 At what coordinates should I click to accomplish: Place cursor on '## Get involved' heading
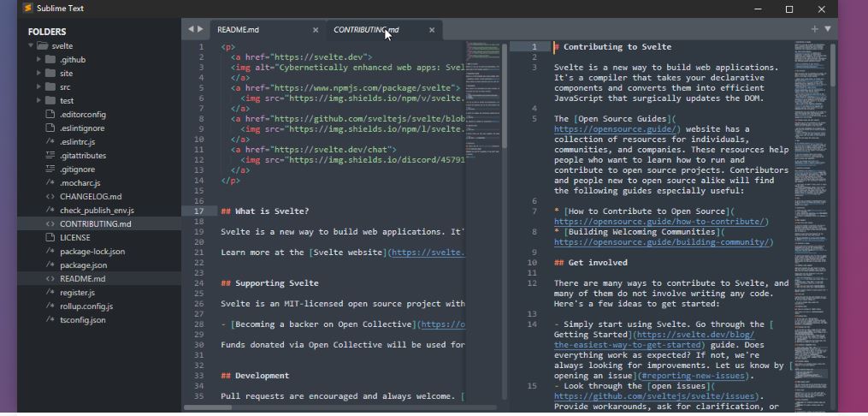click(x=591, y=263)
